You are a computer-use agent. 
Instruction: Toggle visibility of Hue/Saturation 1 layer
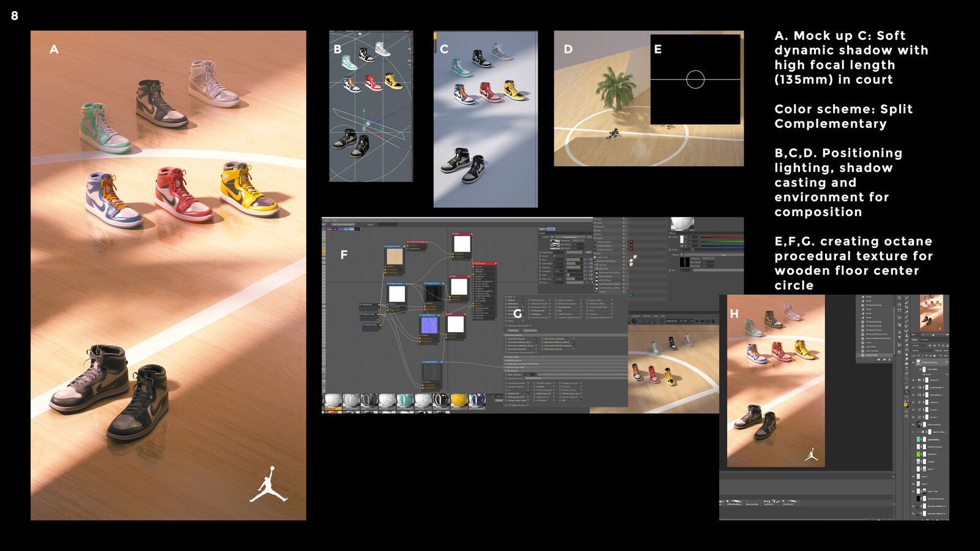click(913, 388)
